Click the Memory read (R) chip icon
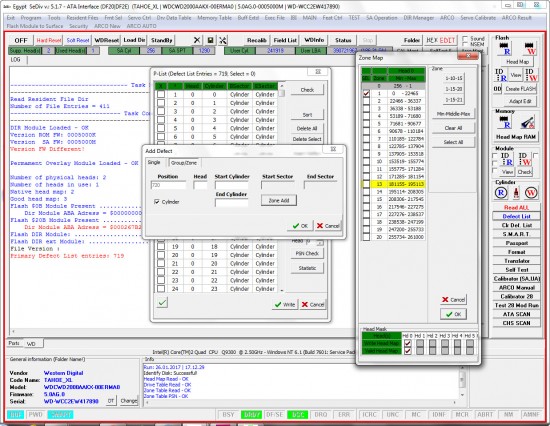Viewport: 550px width, 426px height. coord(505,122)
